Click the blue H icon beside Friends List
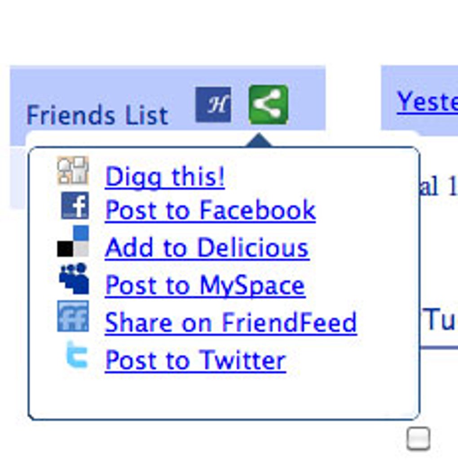The height and width of the screenshot is (476, 458). [213, 105]
